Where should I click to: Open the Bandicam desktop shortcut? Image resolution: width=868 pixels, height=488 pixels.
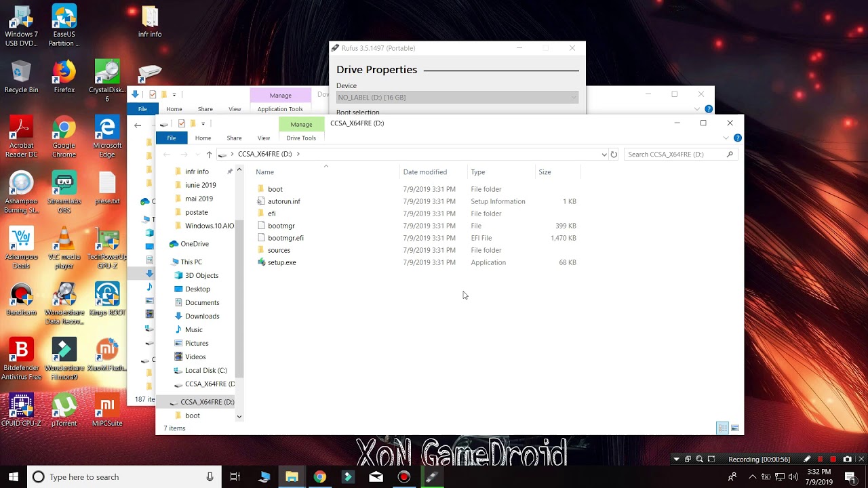[21, 300]
